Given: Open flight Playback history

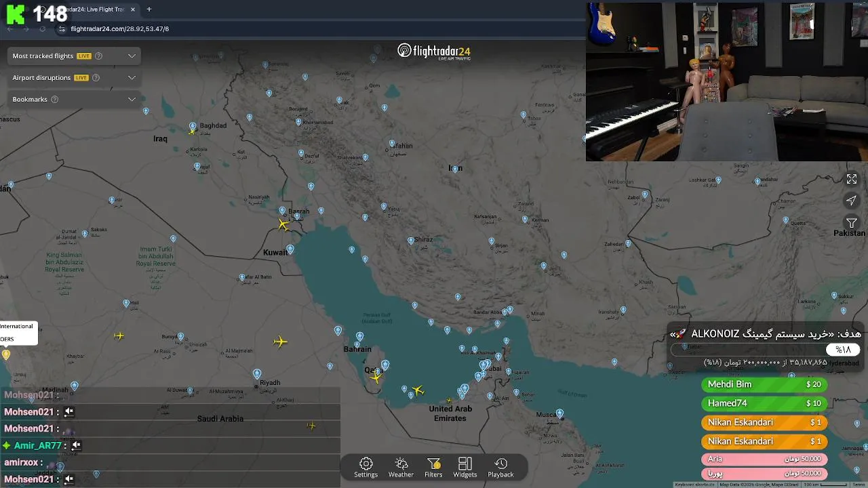Looking at the screenshot, I should pos(500,468).
